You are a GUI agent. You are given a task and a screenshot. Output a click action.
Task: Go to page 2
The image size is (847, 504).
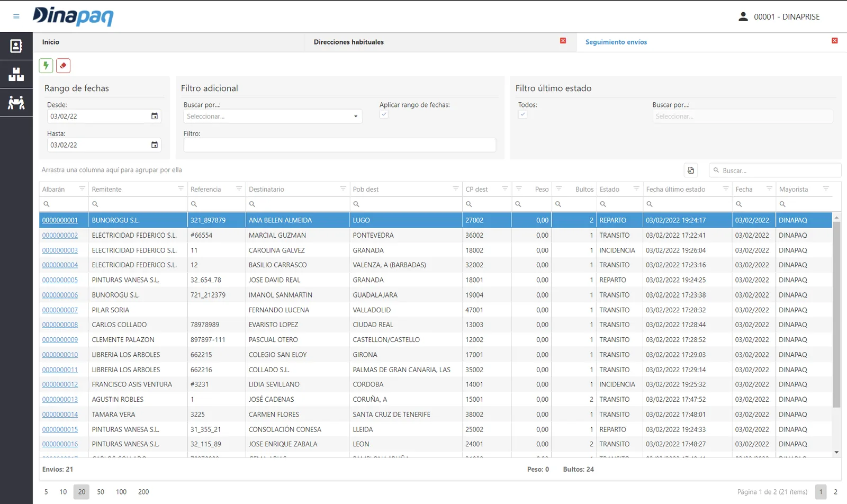[x=835, y=492]
